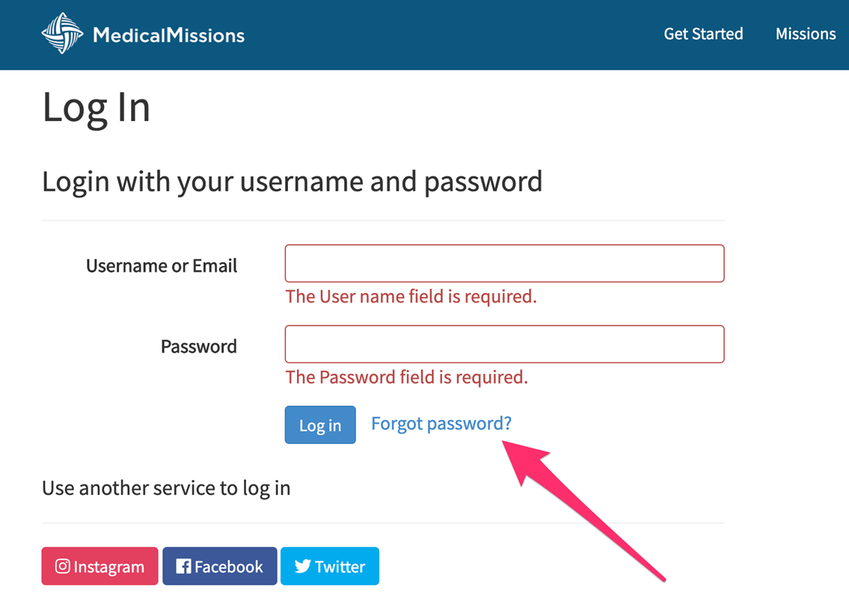Open the Get Started menu item
Screen dimensions: 849x616
point(703,34)
